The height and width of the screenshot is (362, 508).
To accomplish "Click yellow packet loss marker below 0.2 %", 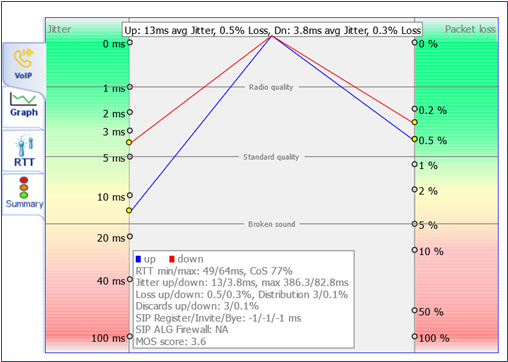I will tap(414, 122).
